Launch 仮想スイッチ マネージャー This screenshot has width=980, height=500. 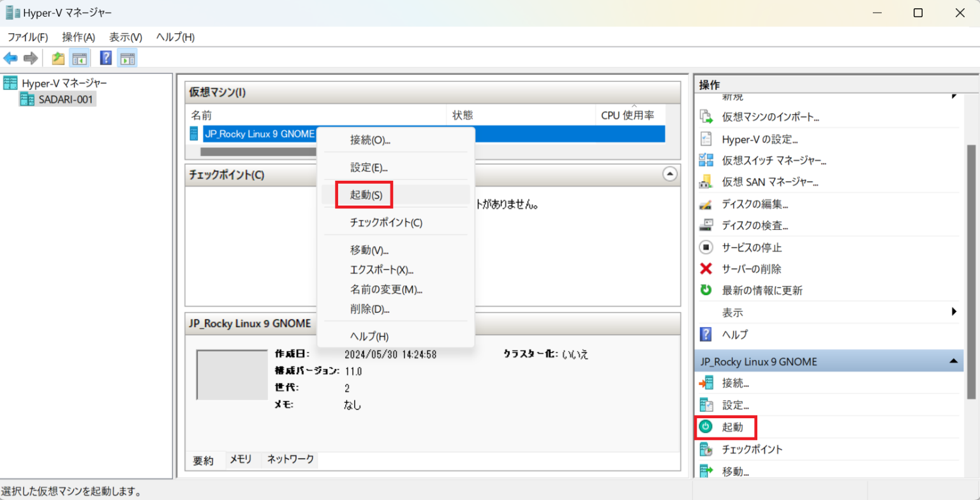775,161
